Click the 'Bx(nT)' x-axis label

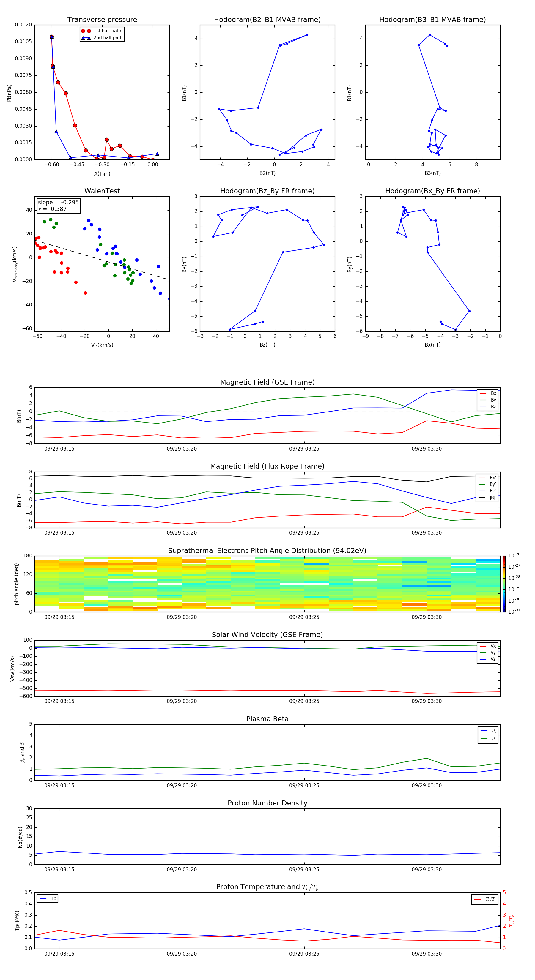tap(432, 345)
